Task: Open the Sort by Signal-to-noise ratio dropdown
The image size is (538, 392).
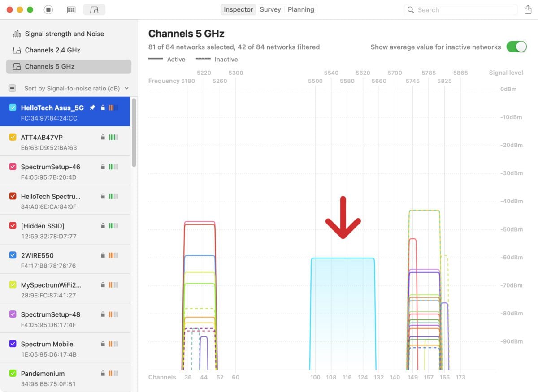Action: click(x=76, y=88)
